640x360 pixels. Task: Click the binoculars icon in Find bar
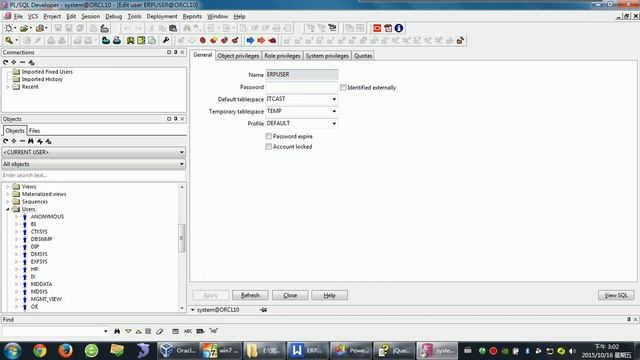(117, 331)
